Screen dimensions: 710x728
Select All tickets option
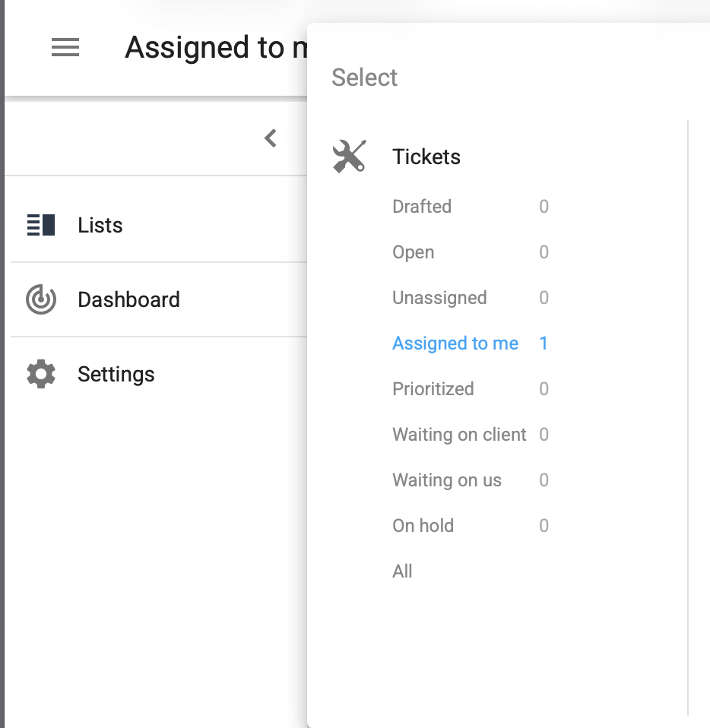[403, 571]
